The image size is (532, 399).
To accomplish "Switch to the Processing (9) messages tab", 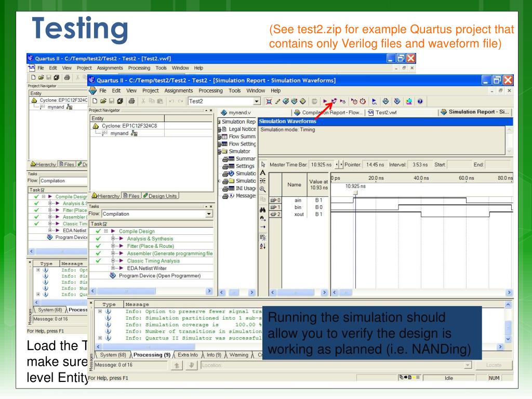I will (152, 355).
